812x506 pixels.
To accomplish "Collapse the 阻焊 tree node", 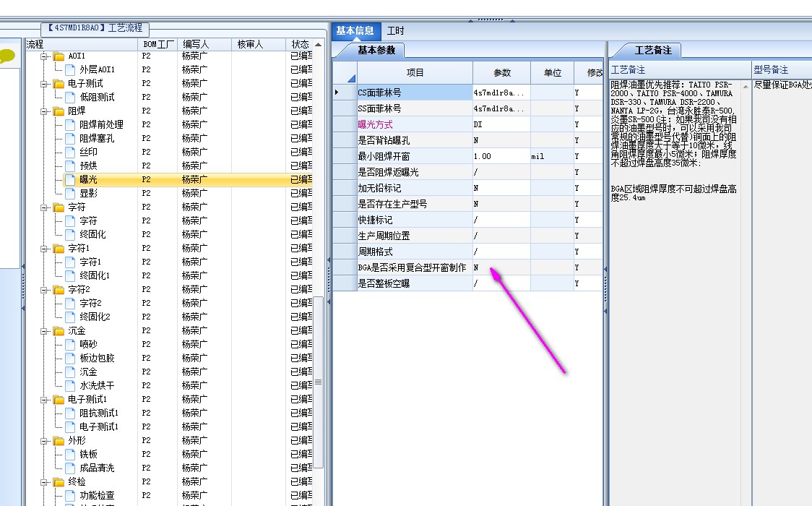I will point(45,111).
